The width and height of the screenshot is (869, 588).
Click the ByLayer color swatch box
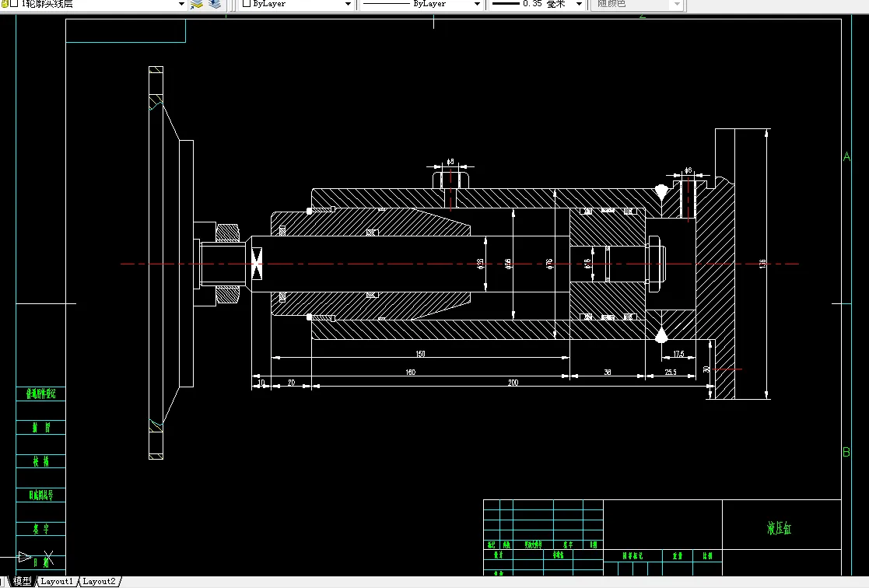(247, 3)
